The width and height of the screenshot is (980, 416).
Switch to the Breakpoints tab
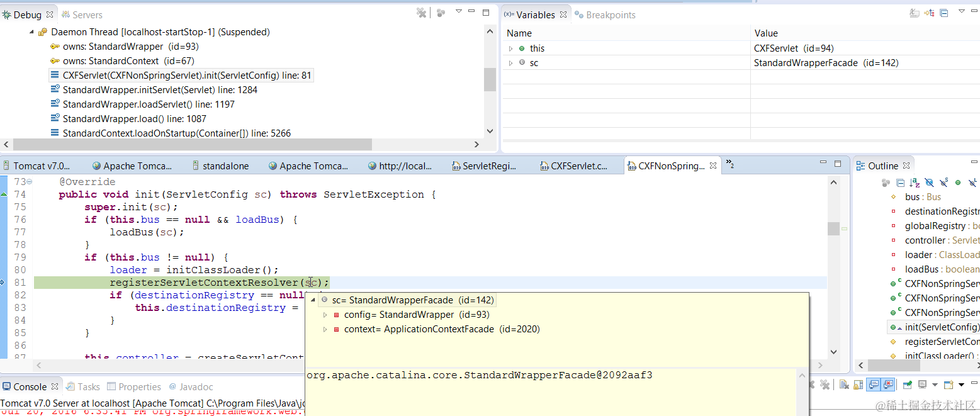(605, 14)
